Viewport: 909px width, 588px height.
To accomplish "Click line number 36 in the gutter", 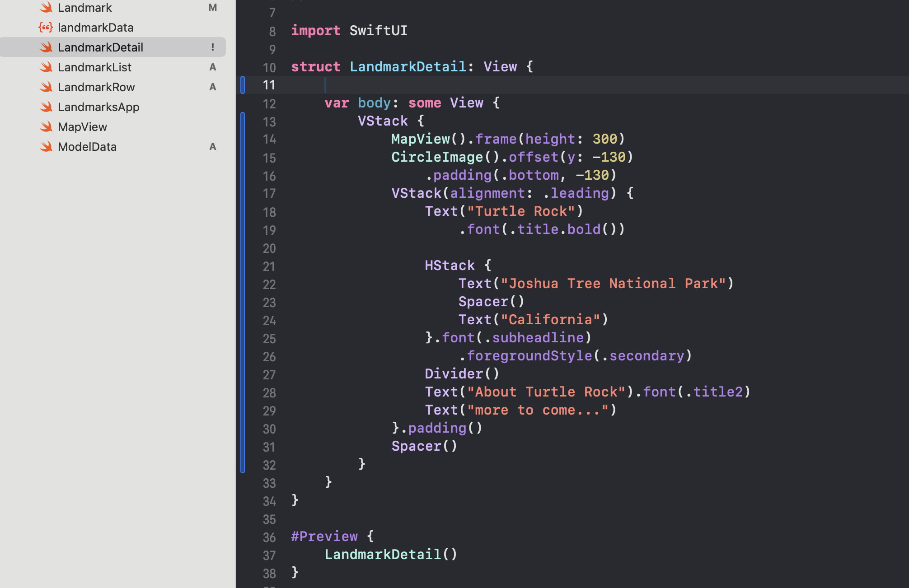I will [269, 537].
